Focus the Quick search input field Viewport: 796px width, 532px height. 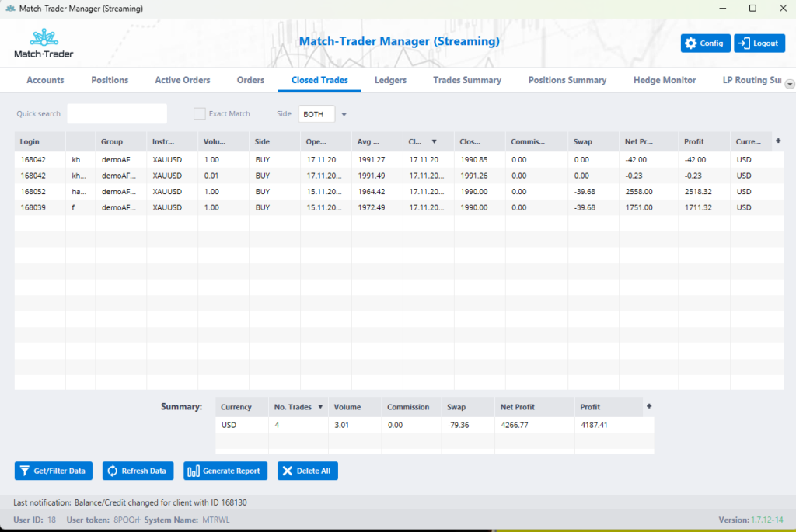pos(117,113)
